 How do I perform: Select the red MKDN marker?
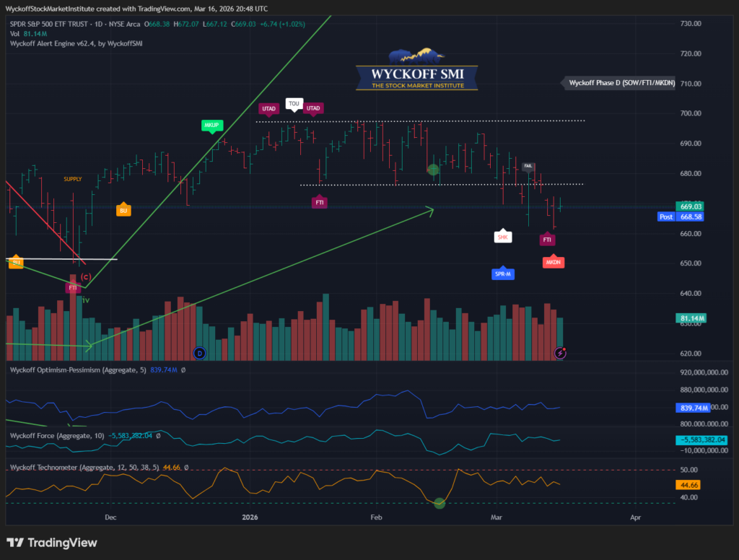(553, 262)
